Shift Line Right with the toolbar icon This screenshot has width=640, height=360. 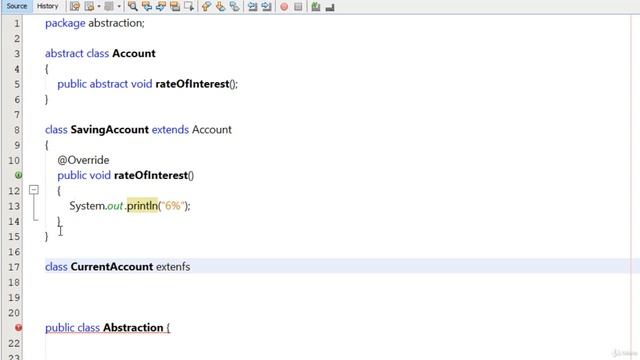coord(267,7)
